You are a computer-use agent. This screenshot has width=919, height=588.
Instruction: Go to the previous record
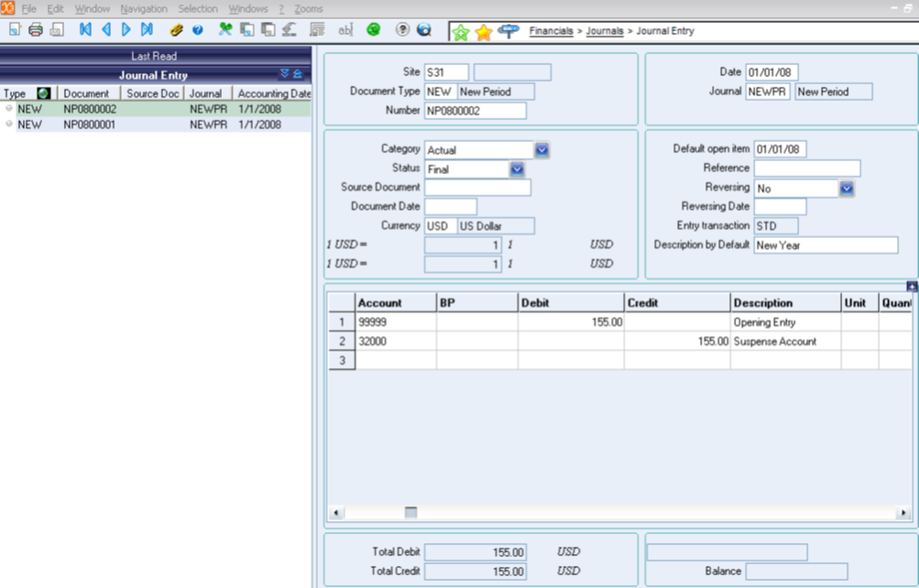[106, 30]
